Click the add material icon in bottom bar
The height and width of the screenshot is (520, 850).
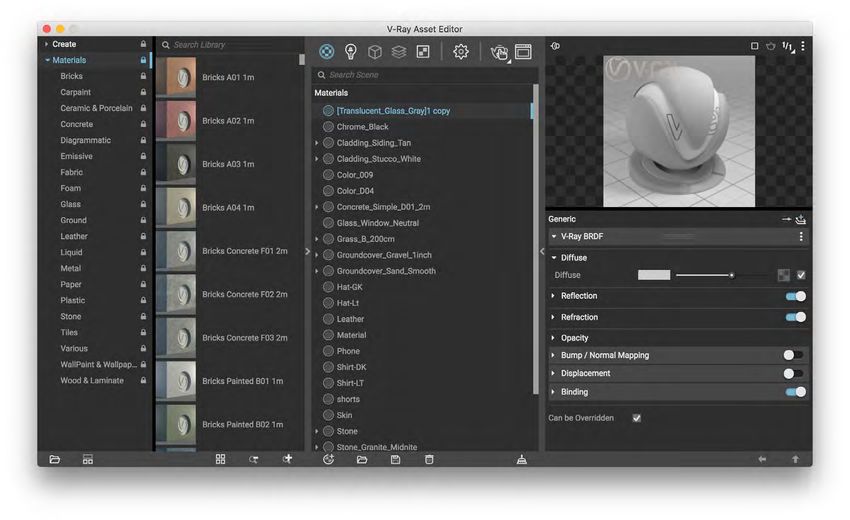click(329, 459)
